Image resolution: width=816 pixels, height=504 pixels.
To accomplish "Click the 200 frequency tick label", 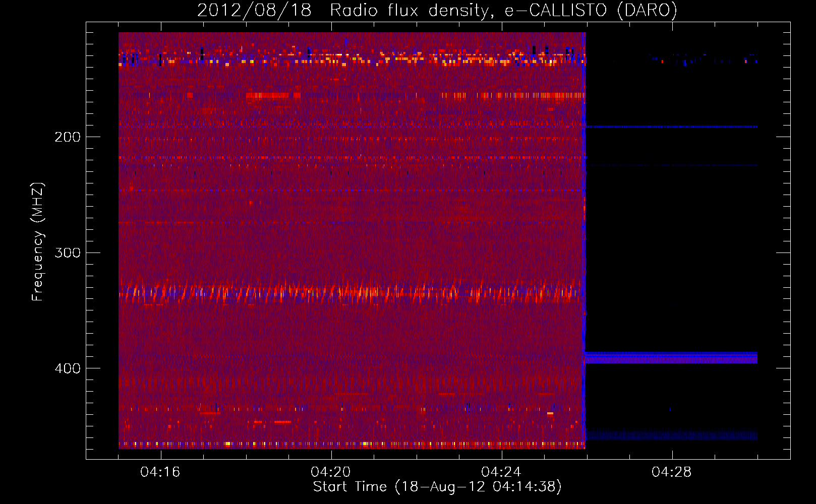I will (x=68, y=137).
